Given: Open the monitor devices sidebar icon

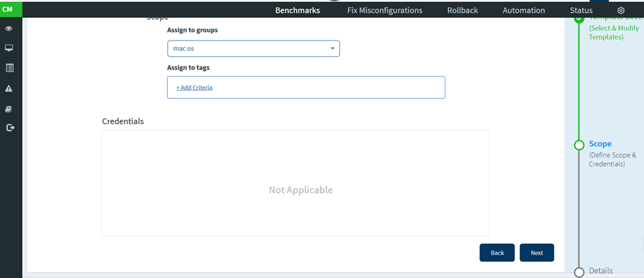Looking at the screenshot, I should (x=9, y=48).
